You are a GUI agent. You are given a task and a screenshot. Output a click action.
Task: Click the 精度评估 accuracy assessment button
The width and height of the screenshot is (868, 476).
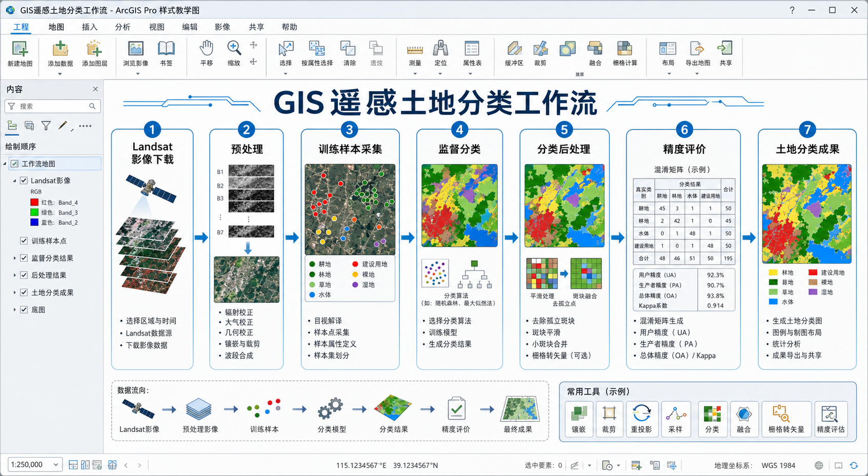831,419
